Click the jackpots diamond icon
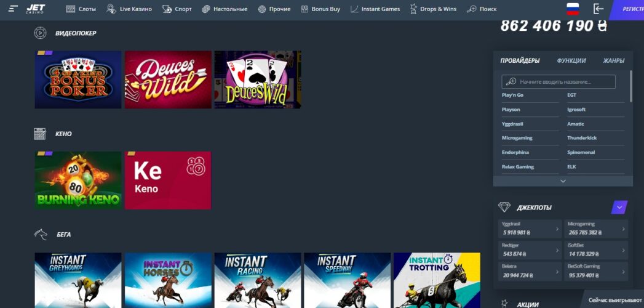 point(504,208)
